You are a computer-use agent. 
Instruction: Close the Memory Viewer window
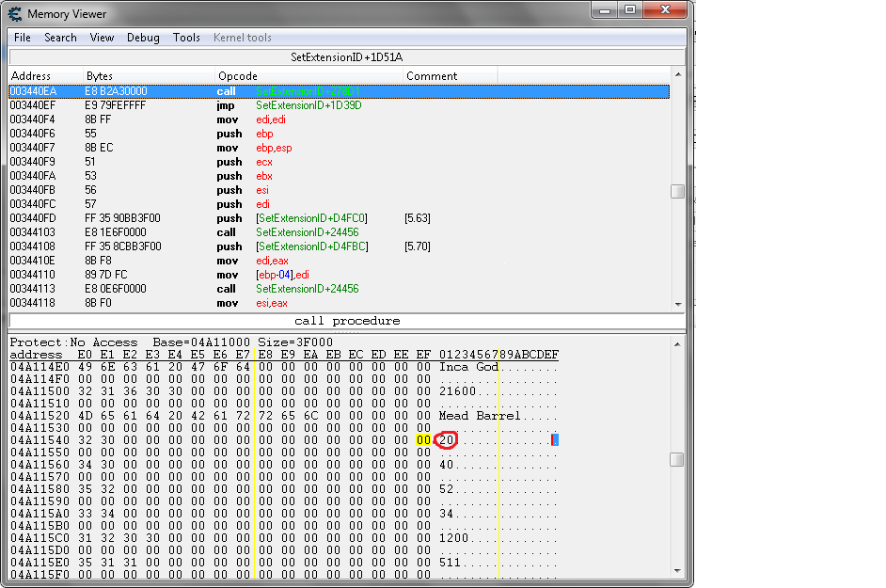coord(663,10)
